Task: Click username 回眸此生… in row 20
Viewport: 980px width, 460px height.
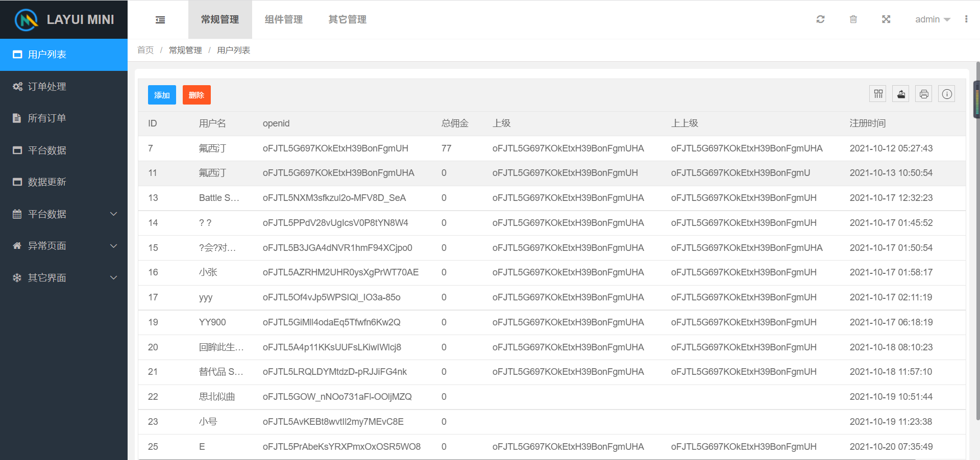Action: (222, 347)
